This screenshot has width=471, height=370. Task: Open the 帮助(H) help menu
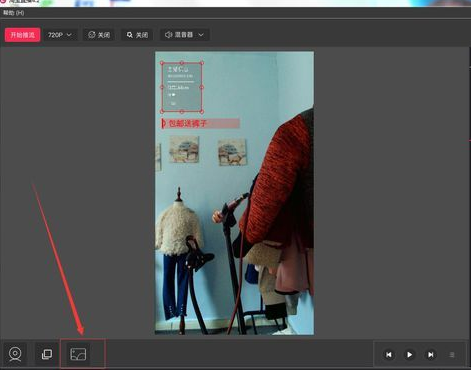click(x=14, y=13)
